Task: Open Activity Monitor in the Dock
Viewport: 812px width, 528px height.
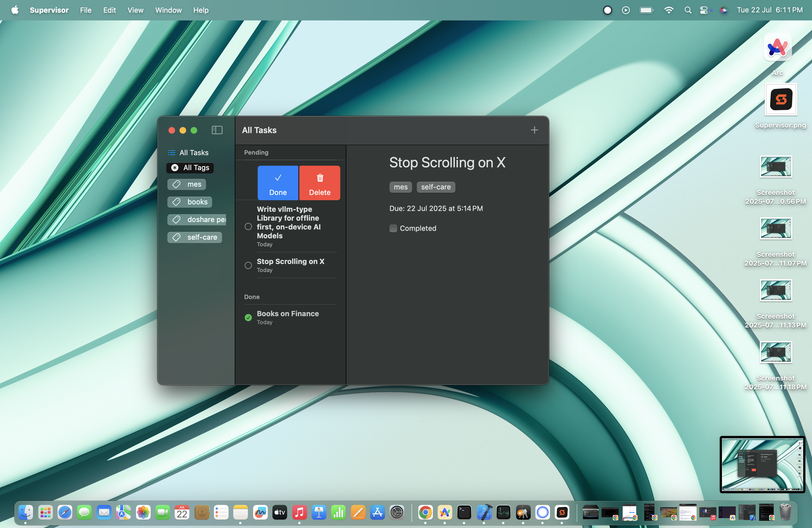Action: 503,512
